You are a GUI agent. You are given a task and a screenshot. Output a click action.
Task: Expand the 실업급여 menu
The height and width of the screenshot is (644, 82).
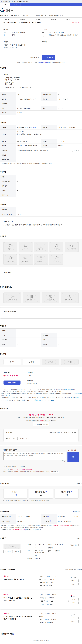click(x=27, y=15)
